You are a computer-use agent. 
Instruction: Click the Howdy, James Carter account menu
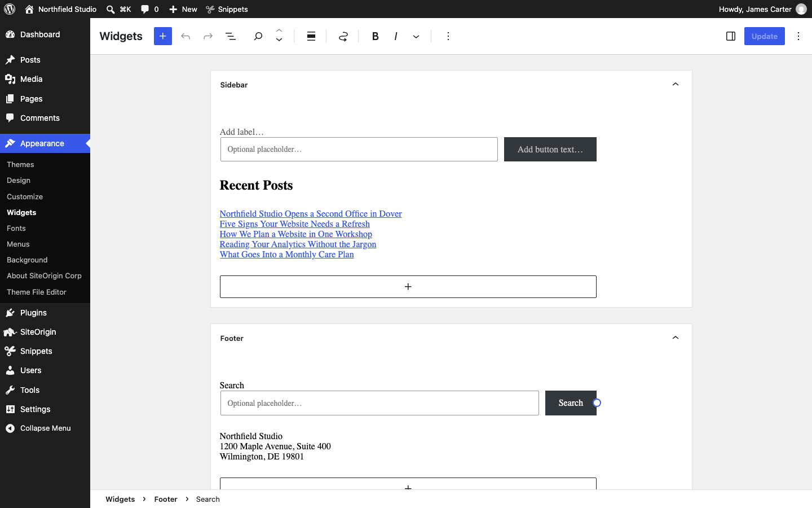[762, 9]
